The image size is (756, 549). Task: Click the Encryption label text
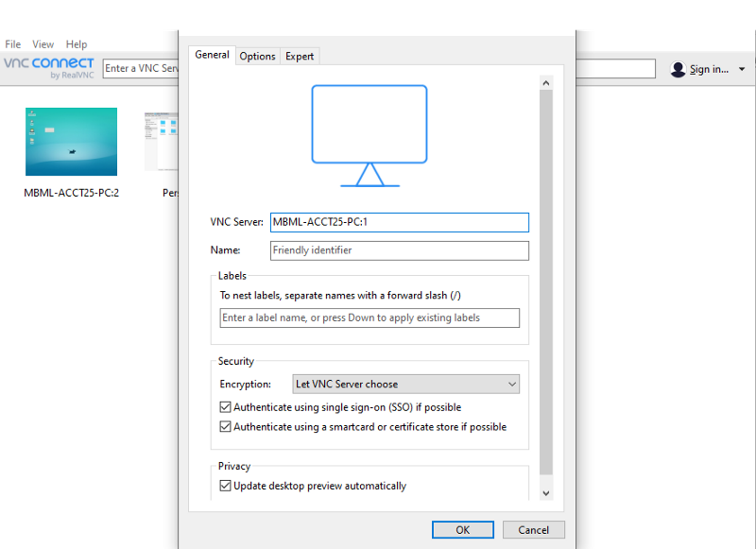coord(245,385)
